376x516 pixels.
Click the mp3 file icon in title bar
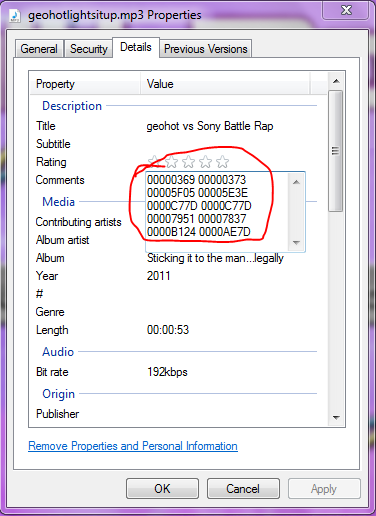14,16
